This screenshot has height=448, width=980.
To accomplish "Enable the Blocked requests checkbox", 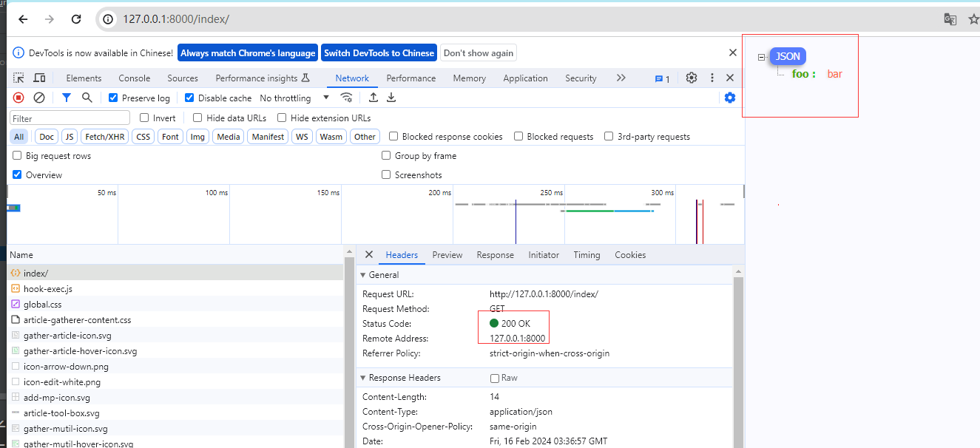I will click(518, 136).
